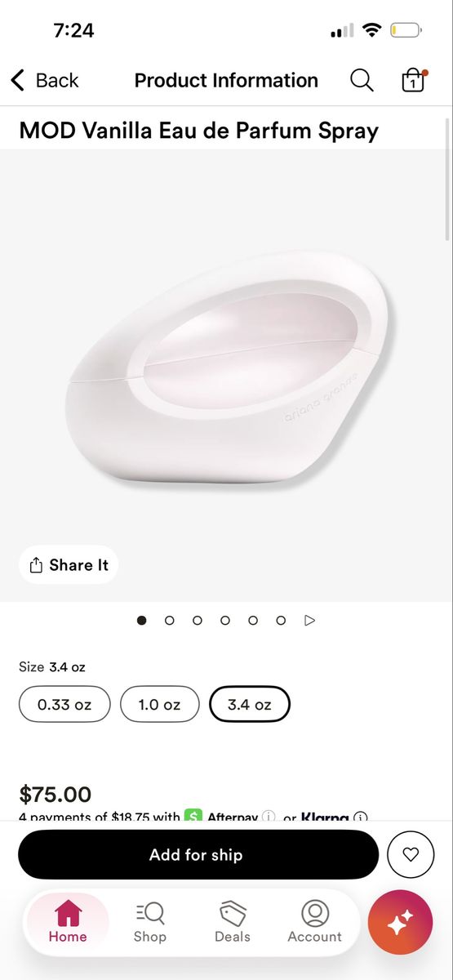This screenshot has width=453, height=980.
Task: Go Back using the chevron
Action: coord(17,80)
